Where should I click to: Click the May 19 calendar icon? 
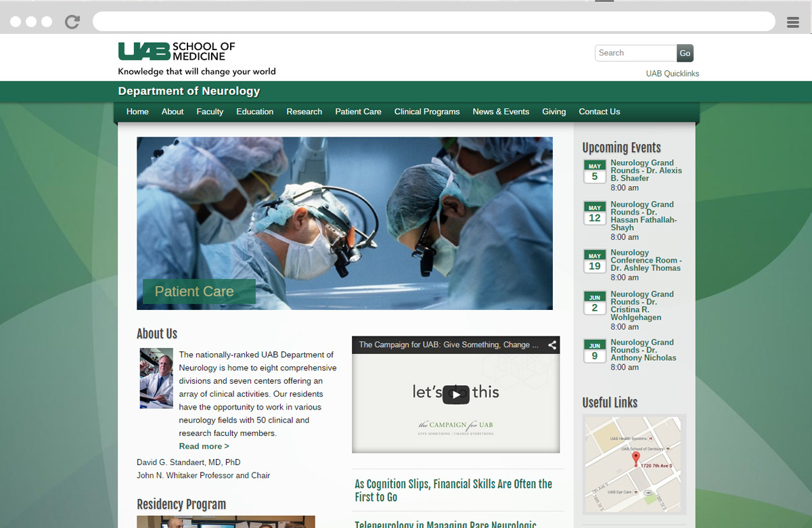[594, 262]
